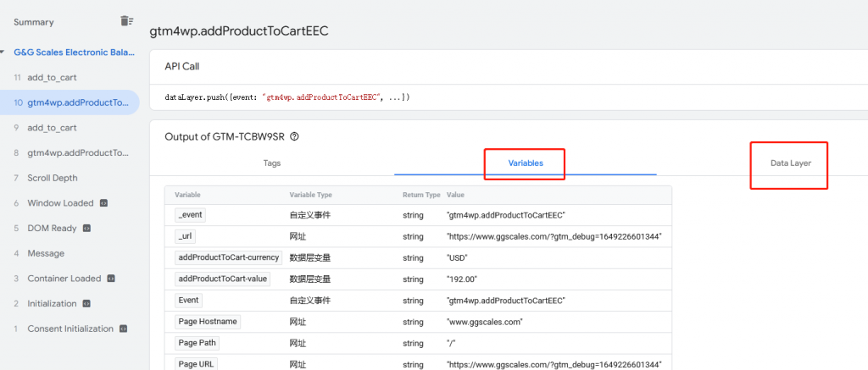Click the gtm4wp.addProductToCartEEC page heading

click(x=239, y=31)
